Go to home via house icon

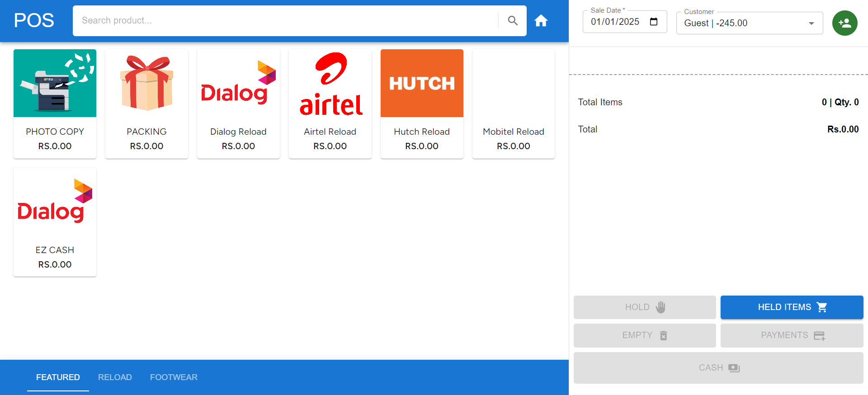(541, 21)
